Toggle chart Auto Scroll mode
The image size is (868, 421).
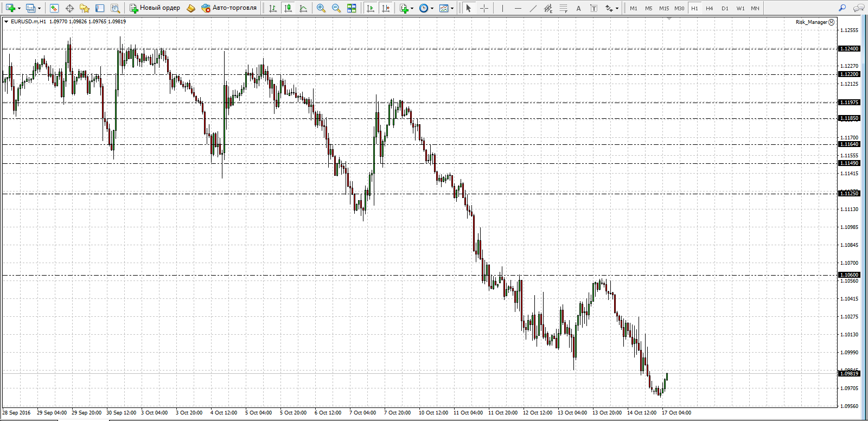(371, 8)
